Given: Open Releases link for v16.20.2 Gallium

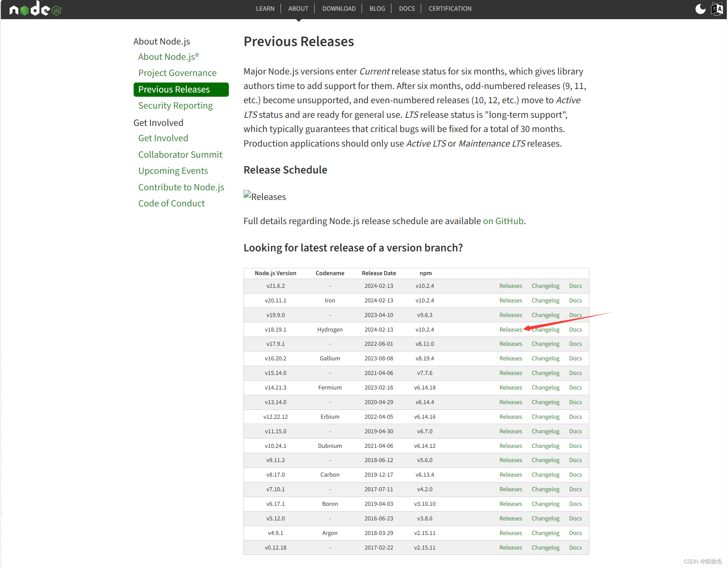Looking at the screenshot, I should click(510, 358).
